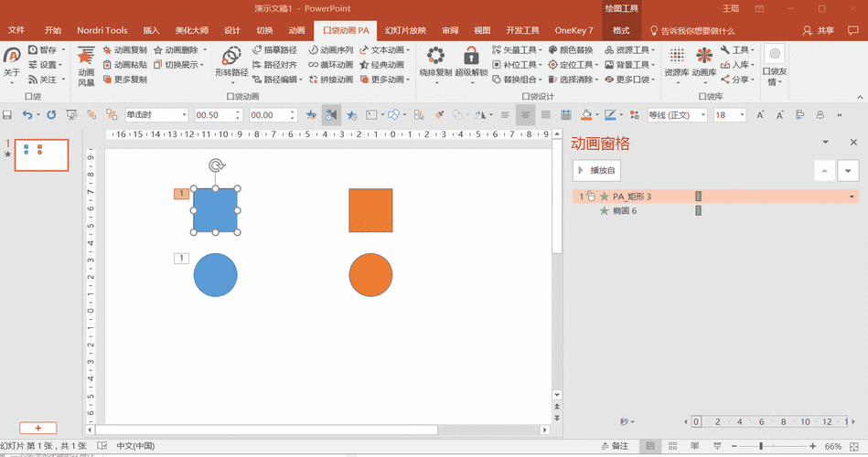Click the 动画库 icon

tap(703, 58)
